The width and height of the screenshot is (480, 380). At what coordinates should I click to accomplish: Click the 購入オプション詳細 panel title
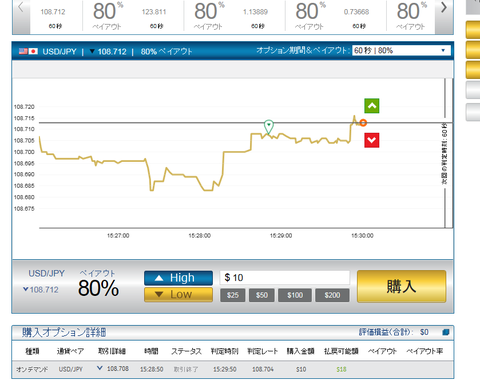coord(64,332)
